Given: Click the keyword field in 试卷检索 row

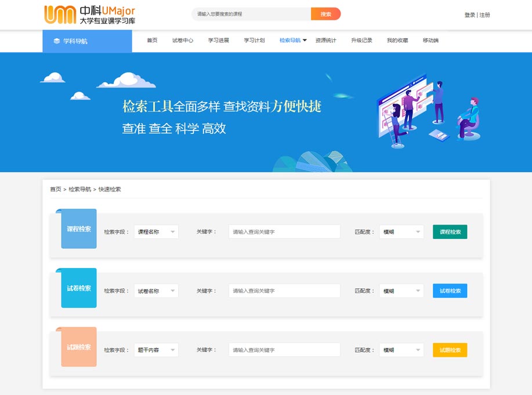Looking at the screenshot, I should [284, 291].
